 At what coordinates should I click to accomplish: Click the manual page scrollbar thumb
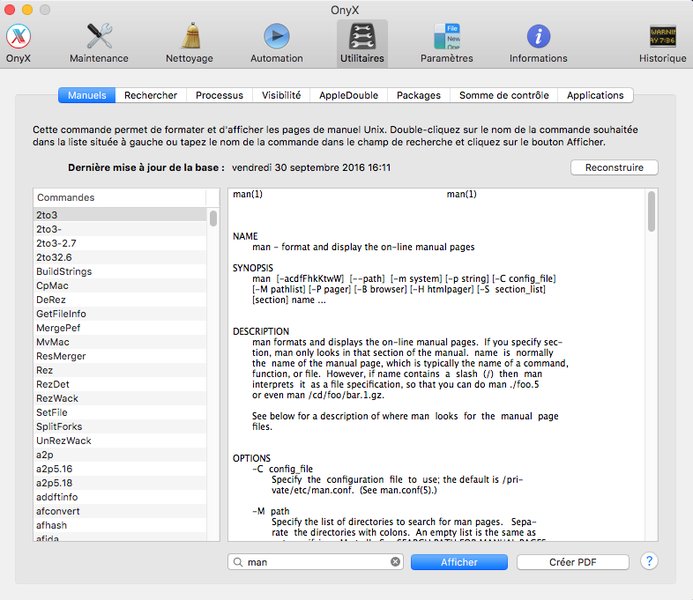pos(651,211)
